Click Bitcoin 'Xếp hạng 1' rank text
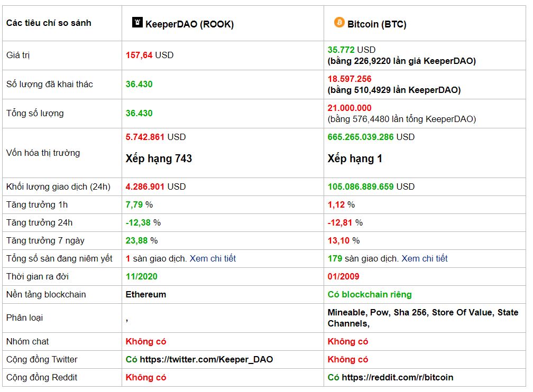This screenshot has width=533, height=392. pos(355,158)
